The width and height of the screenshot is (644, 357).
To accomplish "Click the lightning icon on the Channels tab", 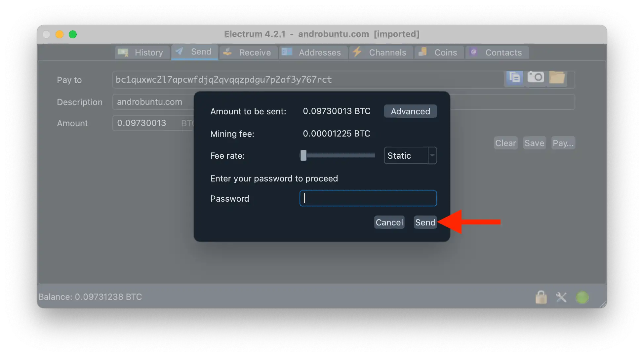I will pos(357,52).
